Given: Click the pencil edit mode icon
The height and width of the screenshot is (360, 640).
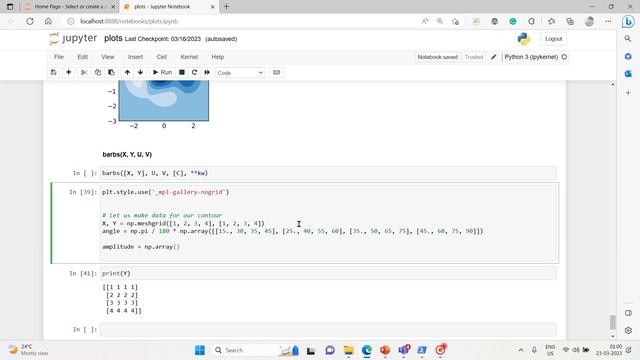Looking at the screenshot, I should click(x=493, y=57).
